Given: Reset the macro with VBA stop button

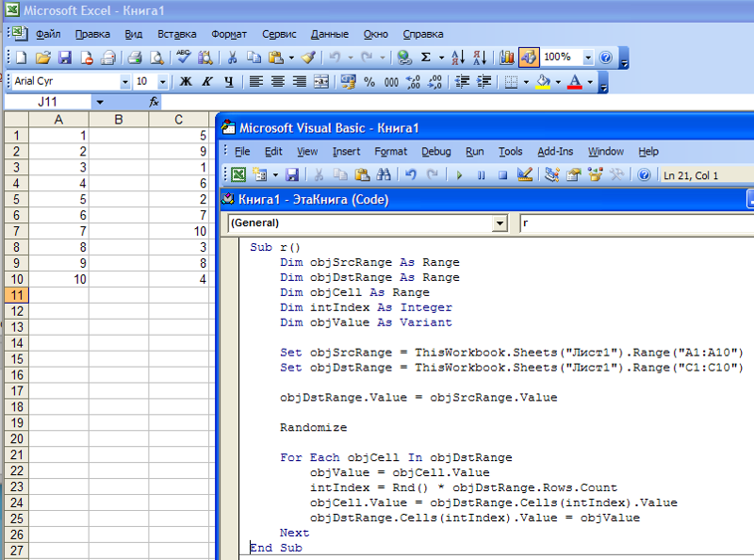Looking at the screenshot, I should [x=502, y=175].
